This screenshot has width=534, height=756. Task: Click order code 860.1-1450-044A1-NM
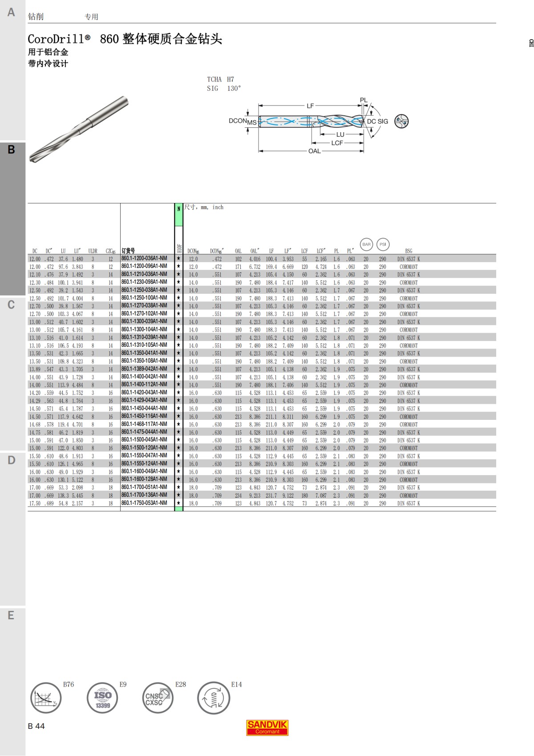pos(144,408)
